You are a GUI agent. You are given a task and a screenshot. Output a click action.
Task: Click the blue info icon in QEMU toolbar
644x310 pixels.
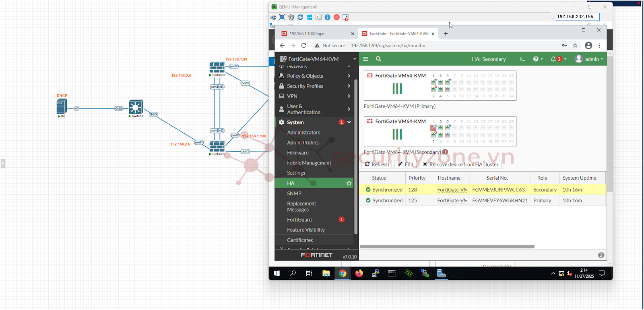click(328, 17)
